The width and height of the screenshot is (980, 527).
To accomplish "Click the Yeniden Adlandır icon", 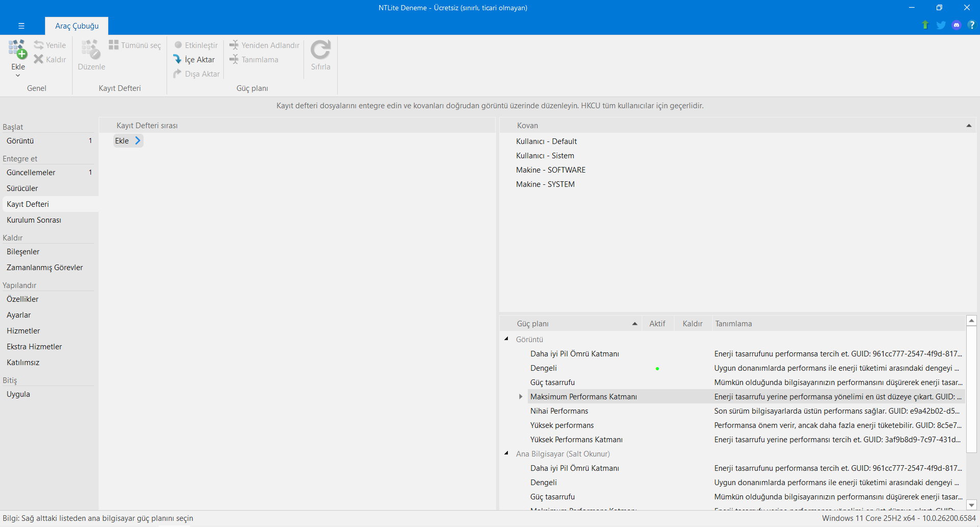I will [x=234, y=45].
